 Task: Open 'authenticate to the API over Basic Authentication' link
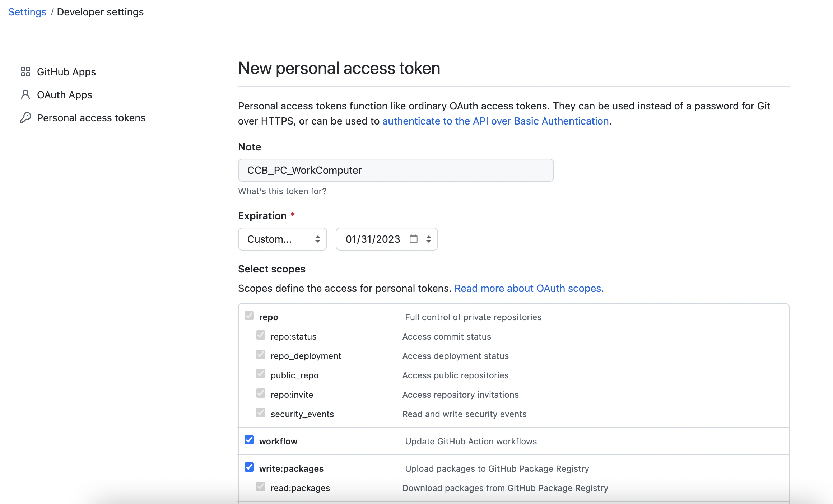click(x=495, y=121)
